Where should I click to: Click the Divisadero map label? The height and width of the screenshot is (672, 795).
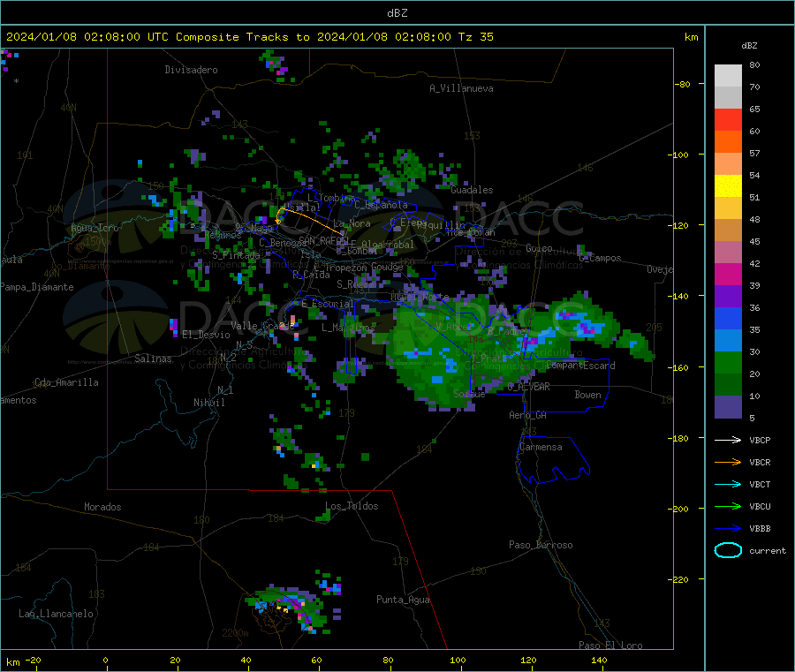191,70
